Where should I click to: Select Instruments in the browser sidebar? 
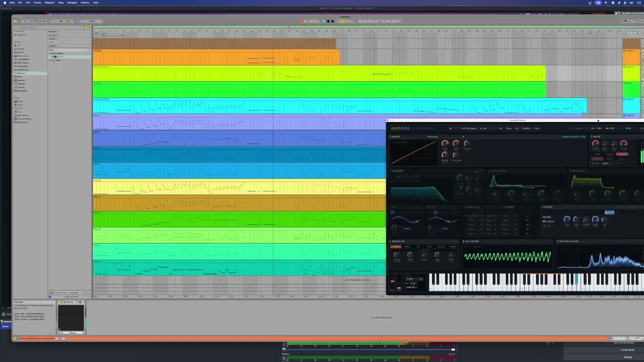(x=23, y=56)
